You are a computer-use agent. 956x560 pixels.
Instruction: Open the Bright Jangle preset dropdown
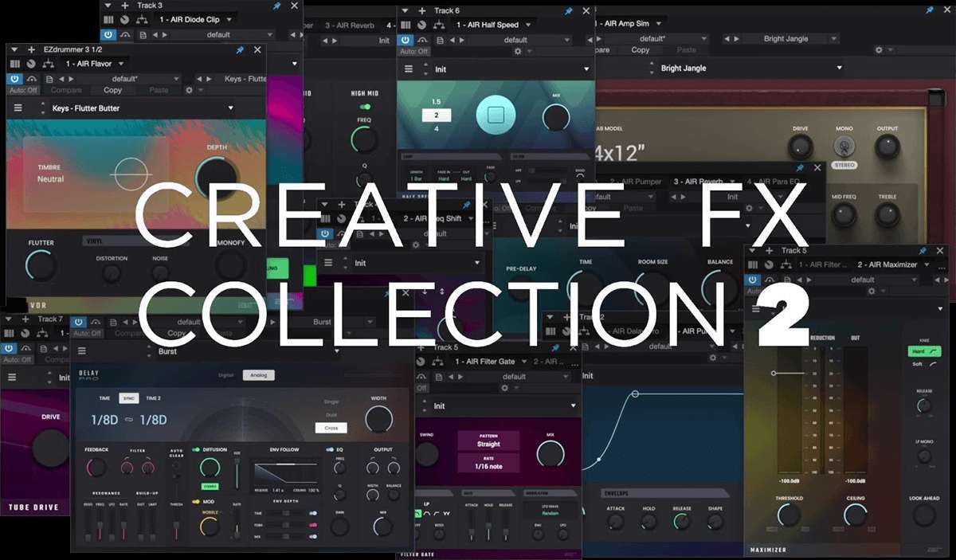839,69
